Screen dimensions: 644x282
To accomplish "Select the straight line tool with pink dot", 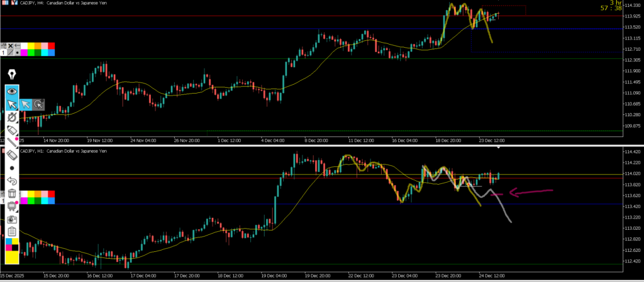I will pos(12,143).
